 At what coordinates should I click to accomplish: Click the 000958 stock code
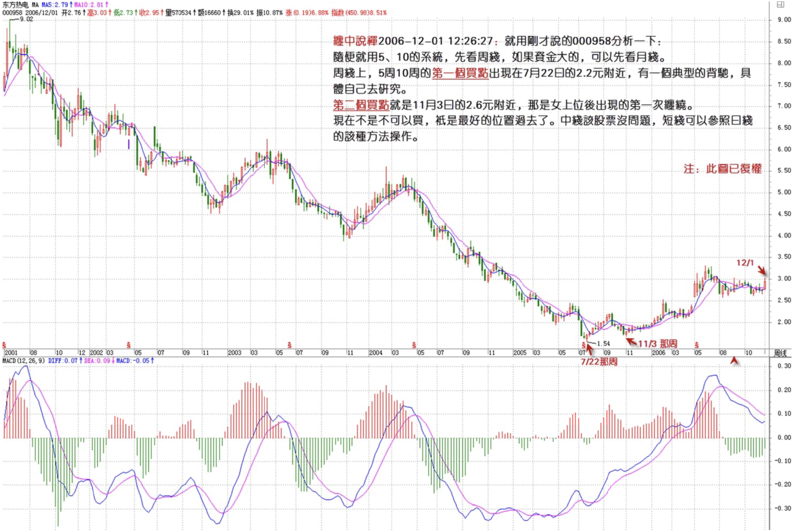[x=12, y=13]
